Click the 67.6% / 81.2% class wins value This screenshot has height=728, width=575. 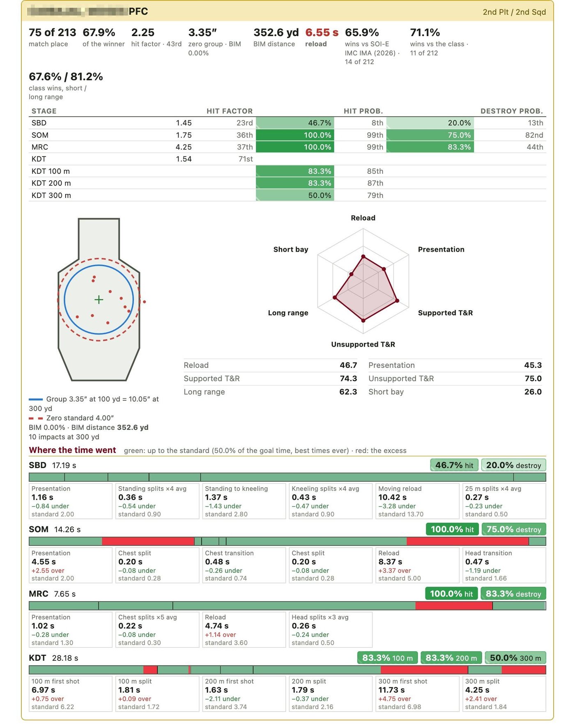tap(66, 77)
